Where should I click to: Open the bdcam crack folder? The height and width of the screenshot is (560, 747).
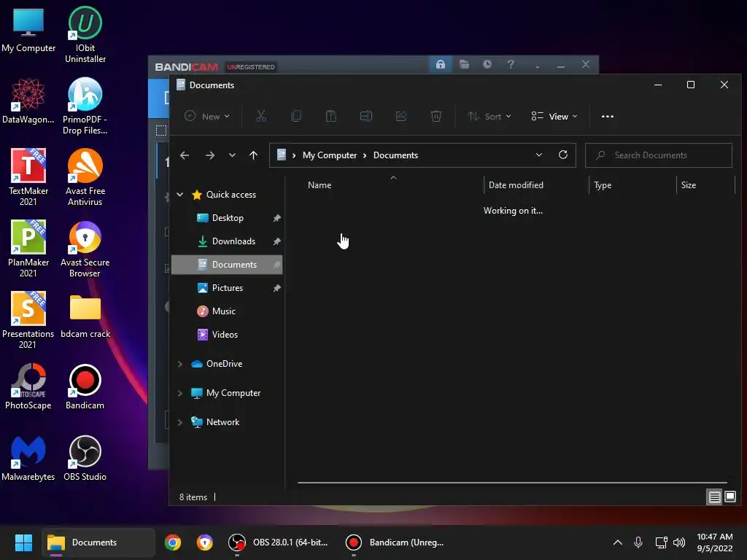(85, 316)
